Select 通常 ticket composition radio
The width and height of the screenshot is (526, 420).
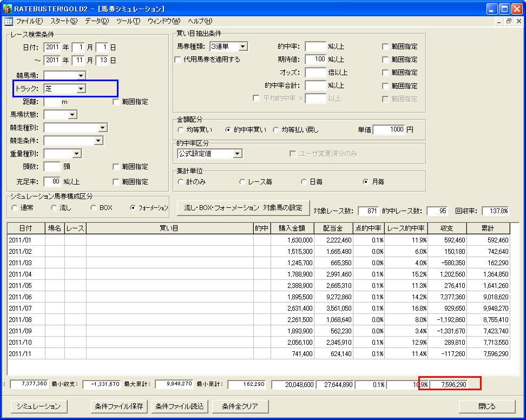14,208
